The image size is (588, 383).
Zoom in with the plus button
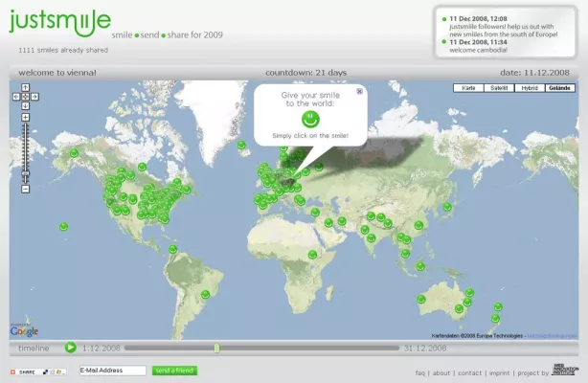pyautogui.click(x=25, y=119)
